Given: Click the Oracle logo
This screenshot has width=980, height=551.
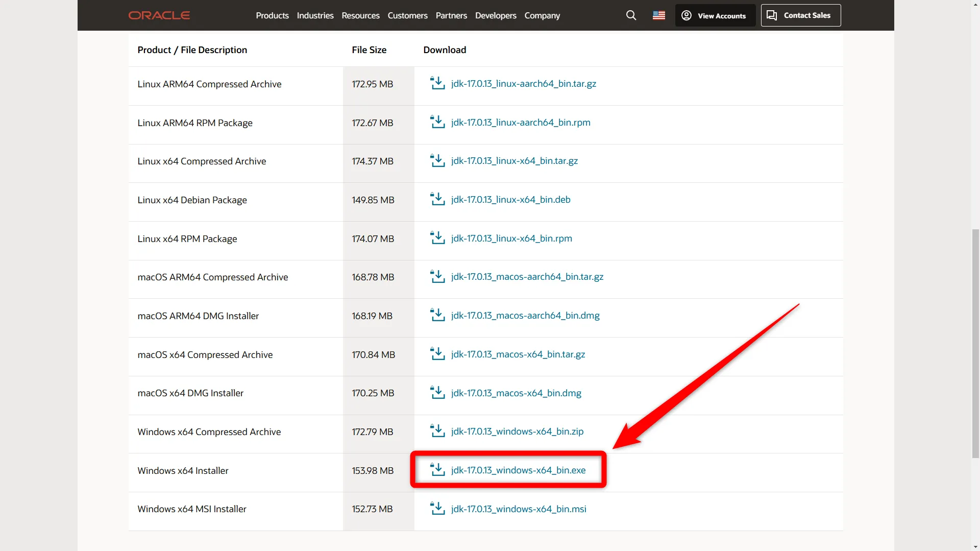Looking at the screenshot, I should coord(159,15).
